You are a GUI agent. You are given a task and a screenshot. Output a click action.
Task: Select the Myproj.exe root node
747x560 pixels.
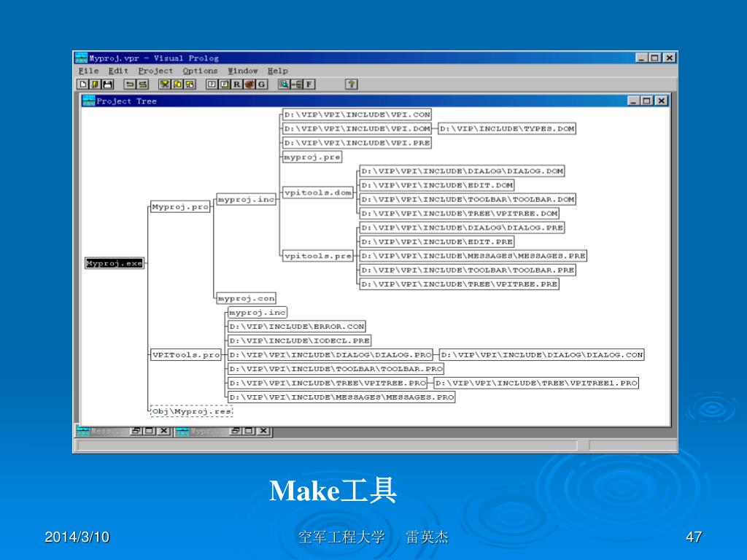tap(115, 262)
